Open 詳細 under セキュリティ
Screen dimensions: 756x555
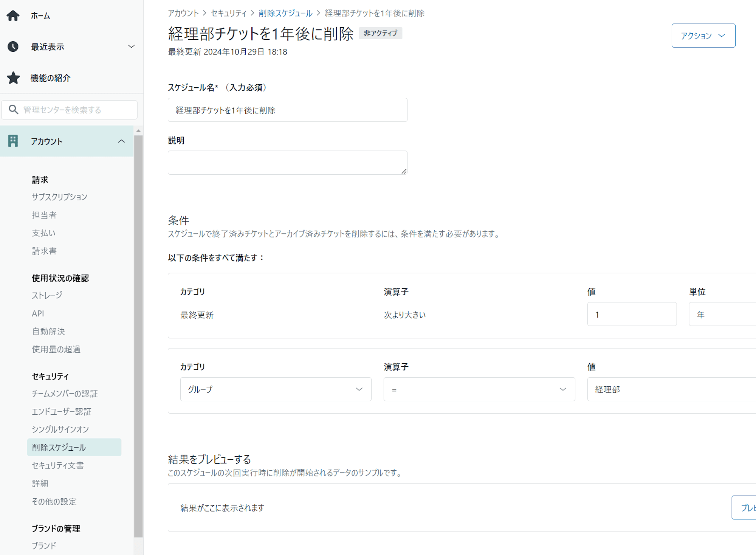click(40, 483)
